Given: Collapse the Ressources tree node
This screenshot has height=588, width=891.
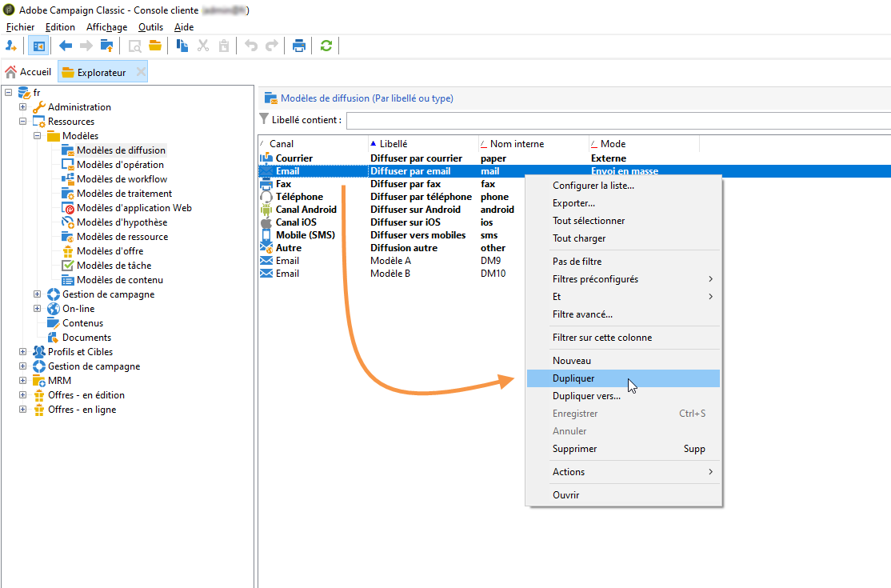Looking at the screenshot, I should pos(23,122).
